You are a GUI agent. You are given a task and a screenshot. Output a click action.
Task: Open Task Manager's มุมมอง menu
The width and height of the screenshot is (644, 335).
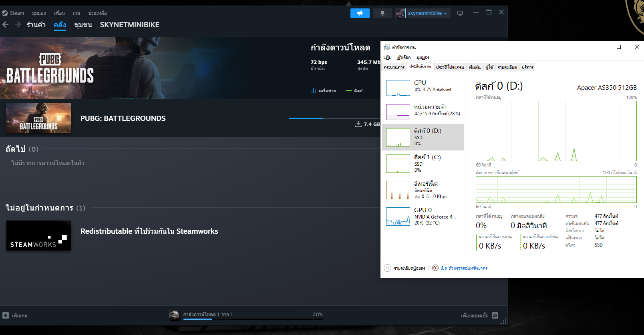423,57
